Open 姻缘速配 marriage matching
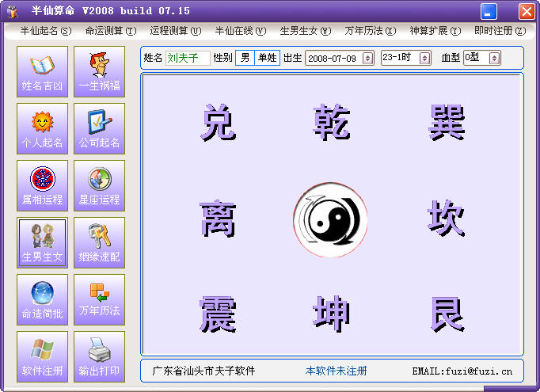Screen dimensions: 540x392 [99, 243]
